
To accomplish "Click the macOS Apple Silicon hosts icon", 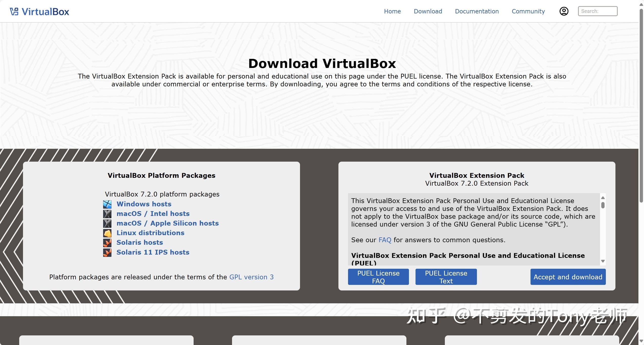I will coord(107,224).
